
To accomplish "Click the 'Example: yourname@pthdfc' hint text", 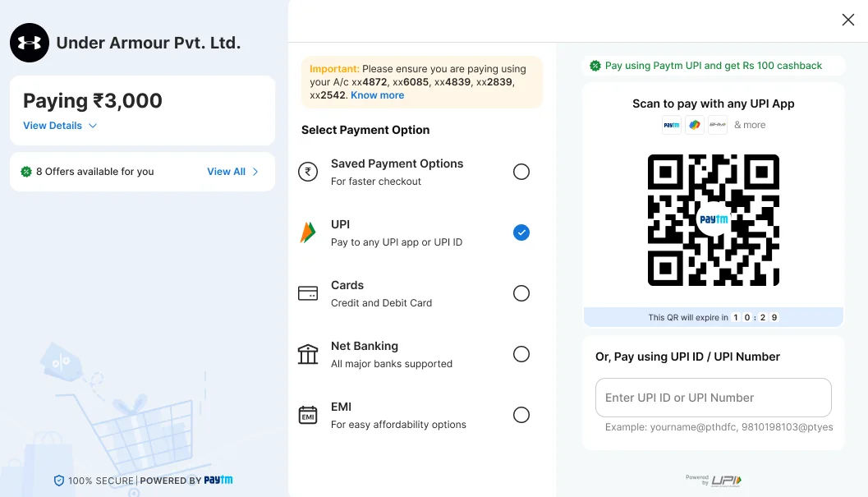I will pyautogui.click(x=719, y=427).
